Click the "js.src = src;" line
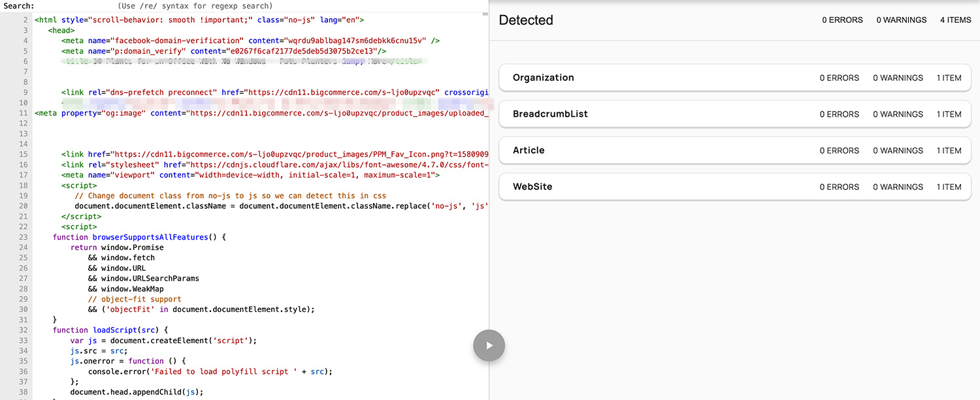980x400 pixels. tap(99, 351)
